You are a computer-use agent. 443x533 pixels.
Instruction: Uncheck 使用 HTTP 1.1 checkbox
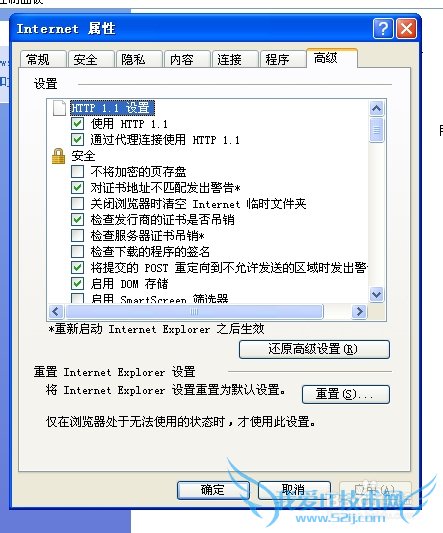click(78, 124)
